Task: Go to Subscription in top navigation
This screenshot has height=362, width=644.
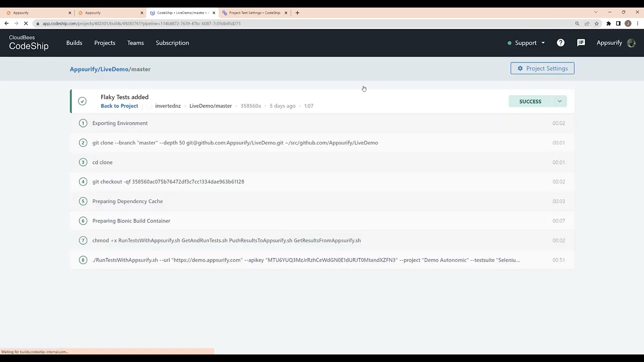Action: pos(172,43)
